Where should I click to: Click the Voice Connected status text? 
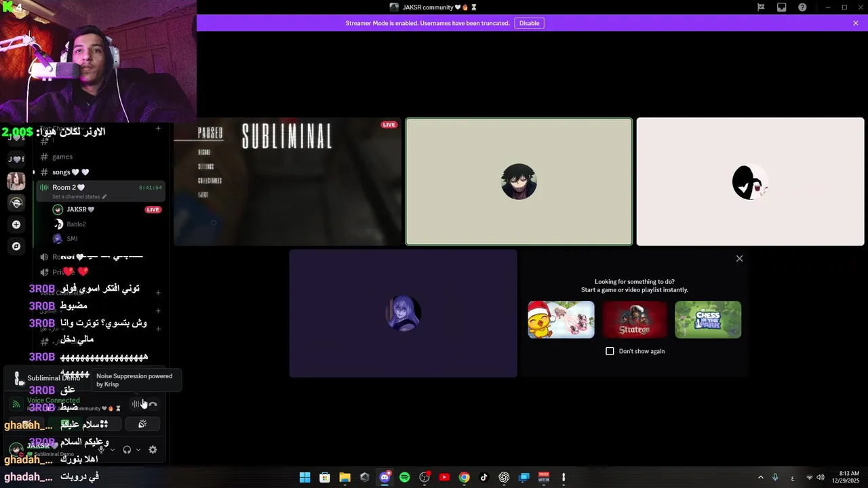click(x=53, y=401)
